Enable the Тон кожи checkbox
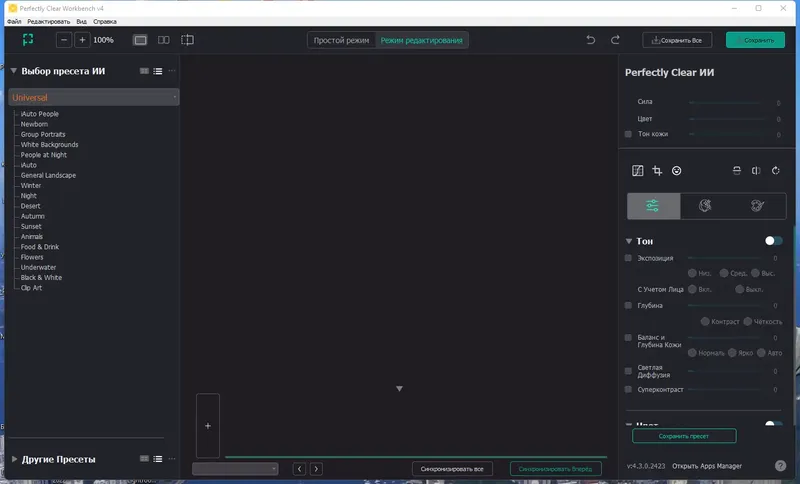The image size is (800, 484). [628, 134]
